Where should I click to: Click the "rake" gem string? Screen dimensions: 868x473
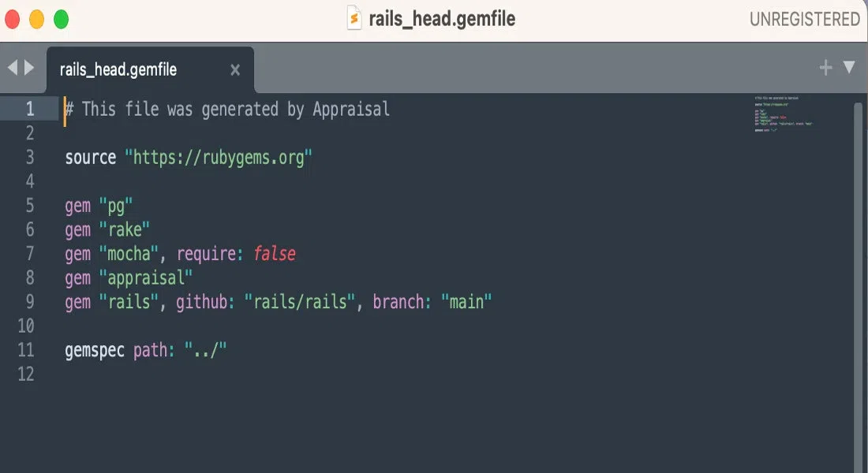coord(124,229)
